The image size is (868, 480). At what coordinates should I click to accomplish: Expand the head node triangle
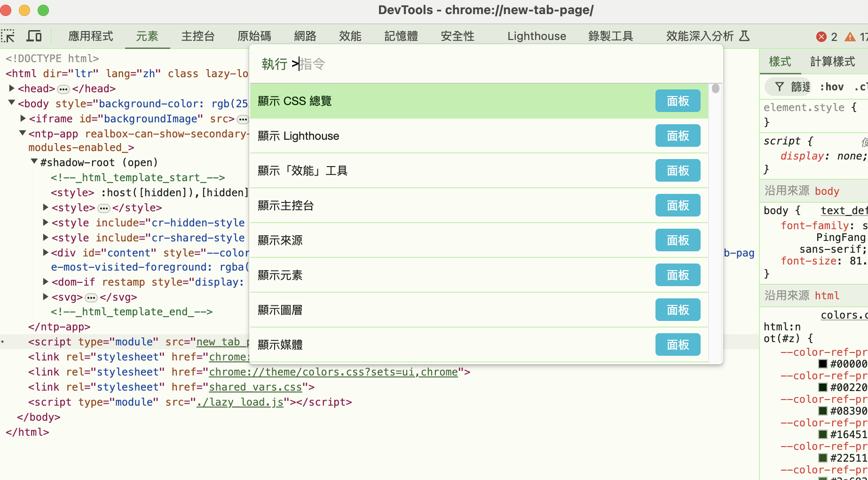(x=12, y=88)
